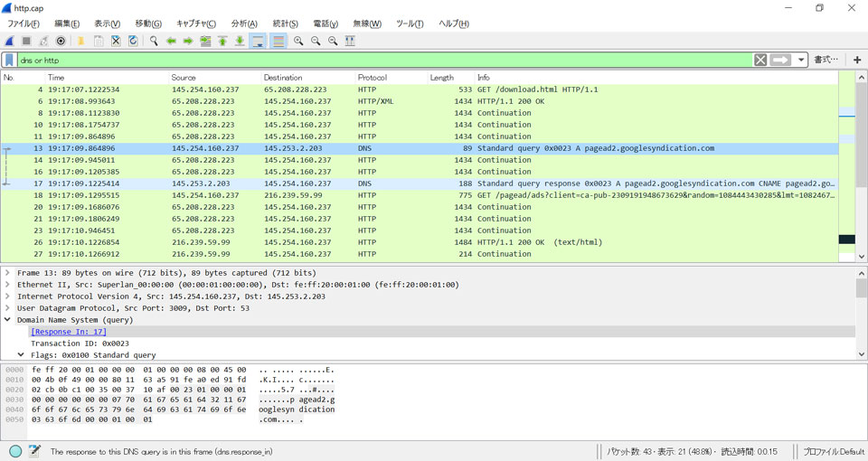Image resolution: width=868 pixels, height=461 pixels.
Task: Find a packet with magnifier icon
Action: point(154,41)
